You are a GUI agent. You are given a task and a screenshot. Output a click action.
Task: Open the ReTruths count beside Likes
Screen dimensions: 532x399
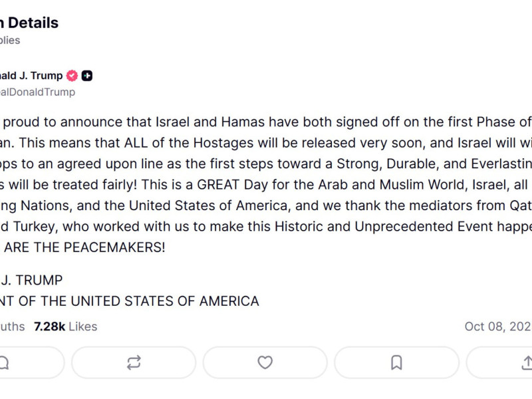point(12,327)
